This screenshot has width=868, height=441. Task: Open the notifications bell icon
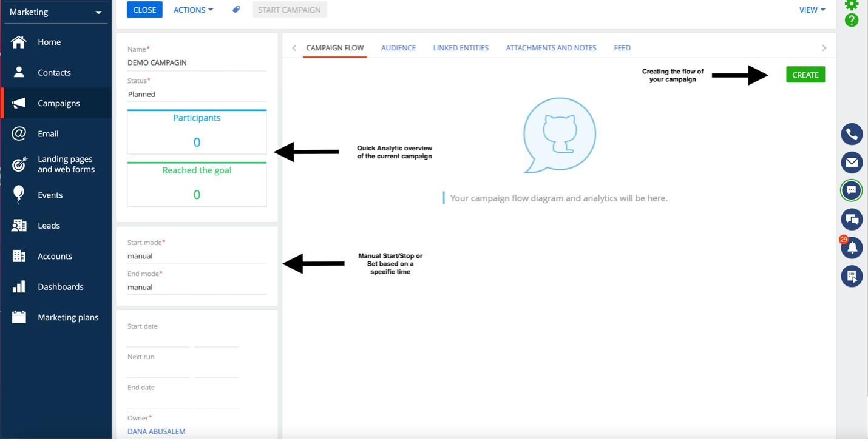coord(852,247)
